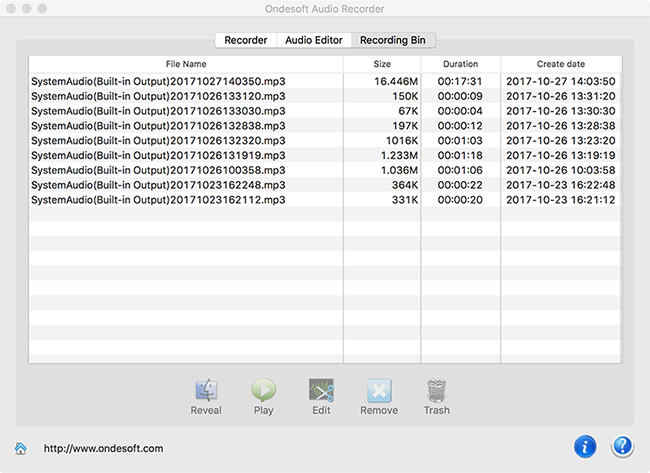
Task: Click the 1.233M size cell
Action: point(399,155)
